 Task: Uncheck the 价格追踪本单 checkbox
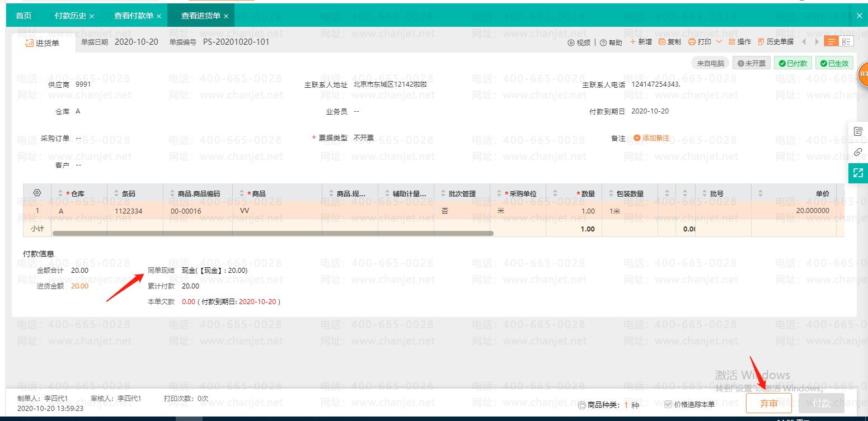coord(668,404)
